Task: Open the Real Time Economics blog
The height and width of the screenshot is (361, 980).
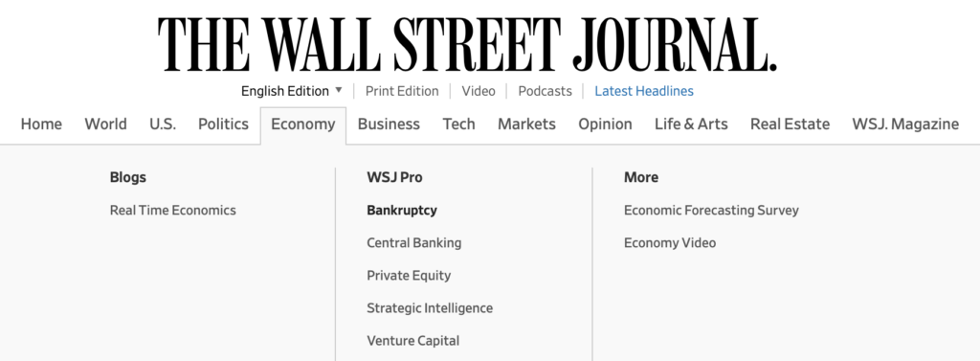Action: (x=173, y=211)
